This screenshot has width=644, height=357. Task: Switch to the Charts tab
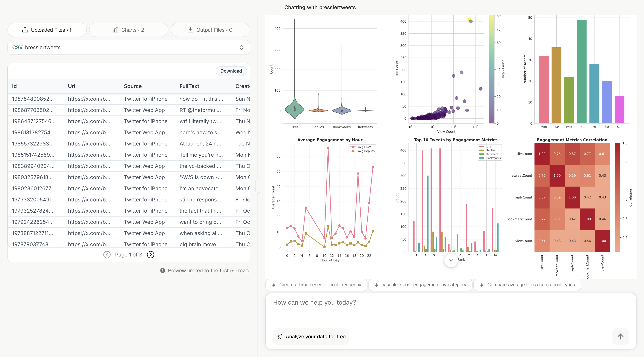pos(129,30)
